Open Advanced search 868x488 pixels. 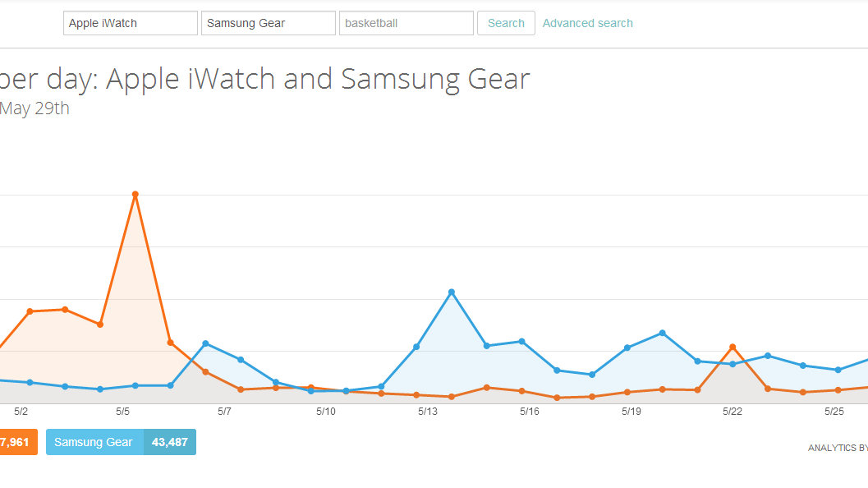(587, 22)
